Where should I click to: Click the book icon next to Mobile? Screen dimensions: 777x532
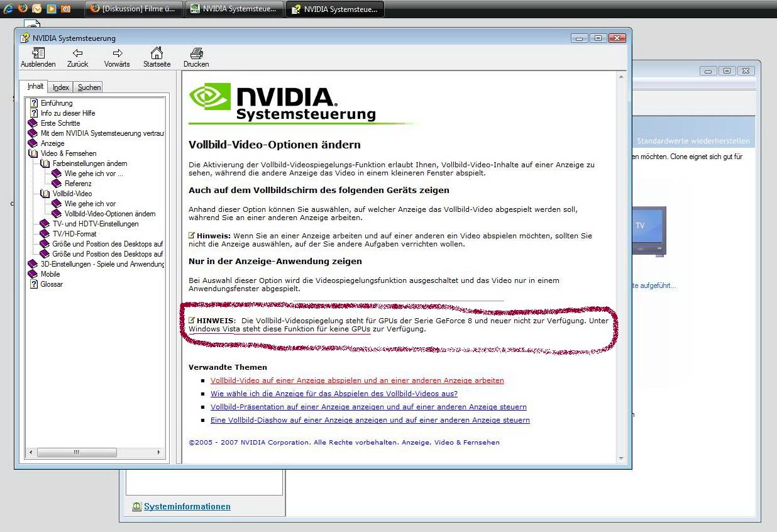(33, 274)
